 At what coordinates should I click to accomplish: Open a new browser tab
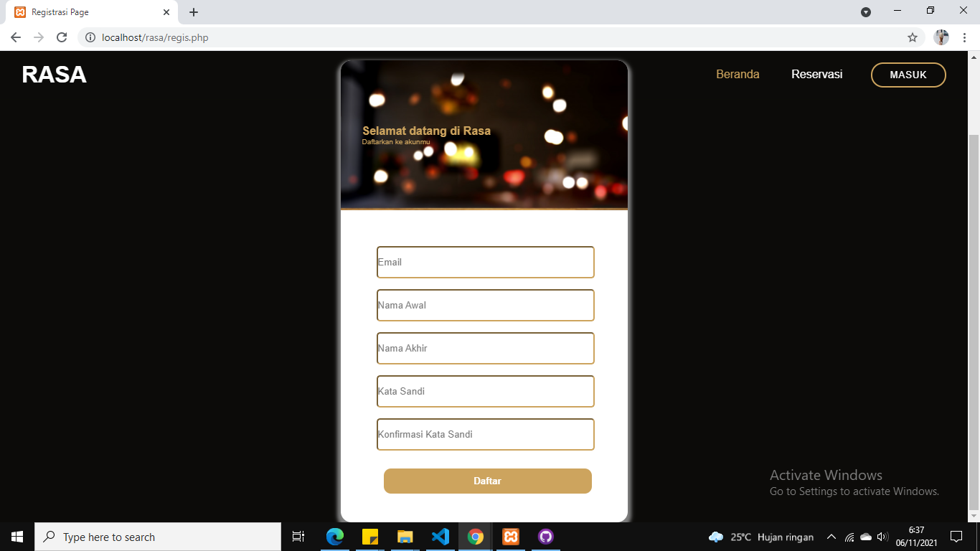coord(194,12)
